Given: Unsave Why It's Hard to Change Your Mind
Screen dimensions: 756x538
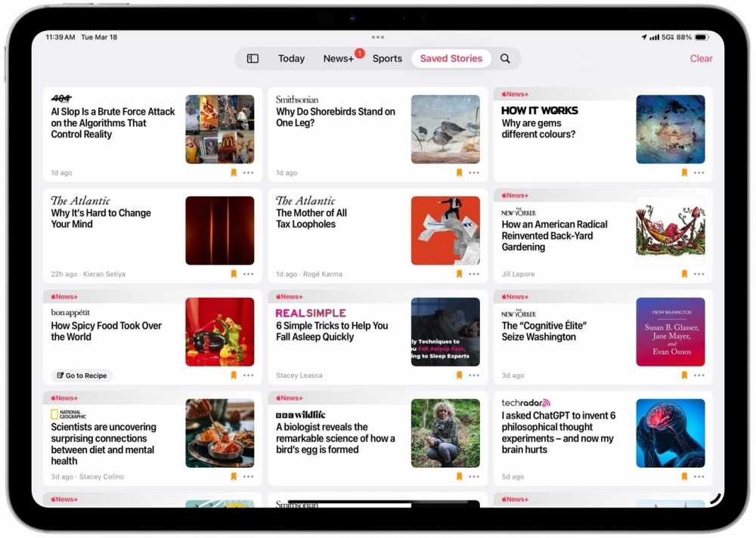Looking at the screenshot, I should coord(234,274).
